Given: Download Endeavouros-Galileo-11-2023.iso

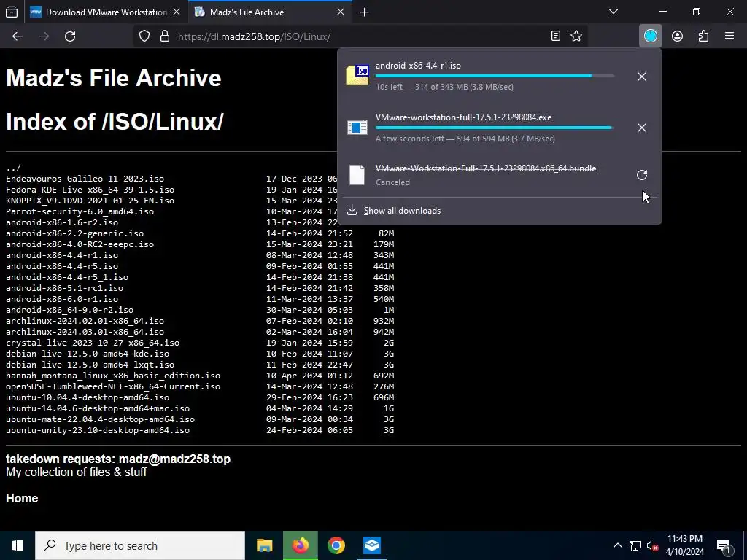Looking at the screenshot, I should (85, 179).
